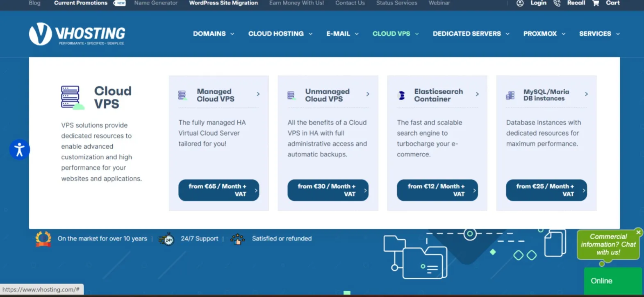Click the from €25 / Month + VAT button

pyautogui.click(x=546, y=190)
